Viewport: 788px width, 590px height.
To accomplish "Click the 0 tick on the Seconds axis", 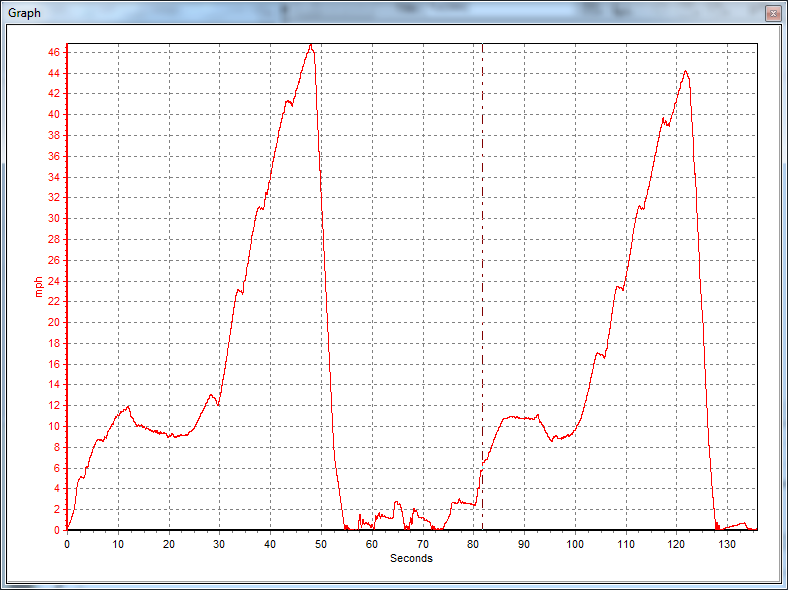I will (67, 544).
